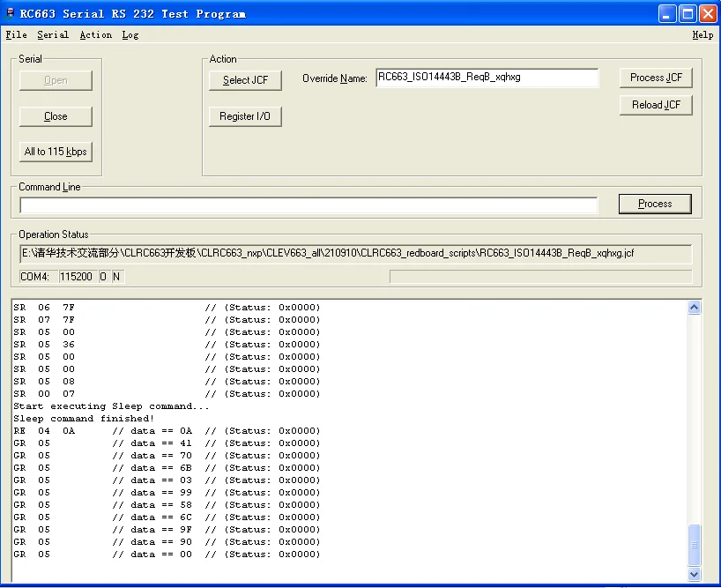Screen dimensions: 721x588
Task: Click 'Sleep command finished!' log line
Action: (84, 419)
